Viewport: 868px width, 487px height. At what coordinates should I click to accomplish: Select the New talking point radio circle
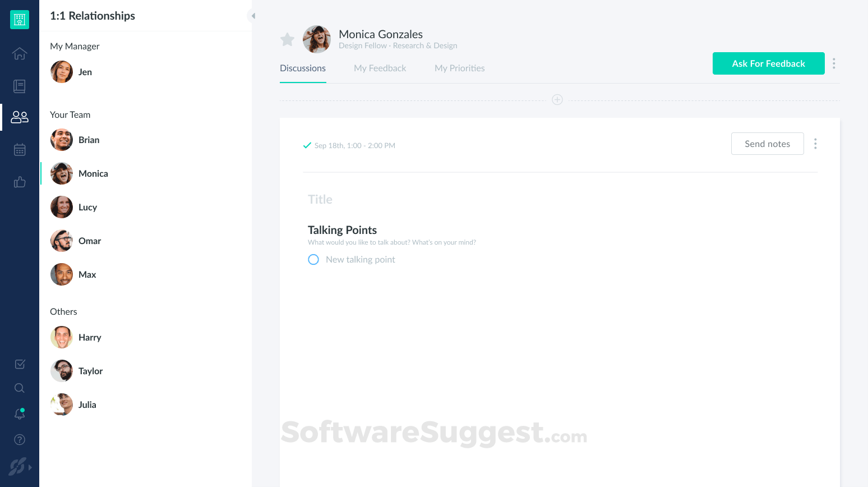click(313, 259)
